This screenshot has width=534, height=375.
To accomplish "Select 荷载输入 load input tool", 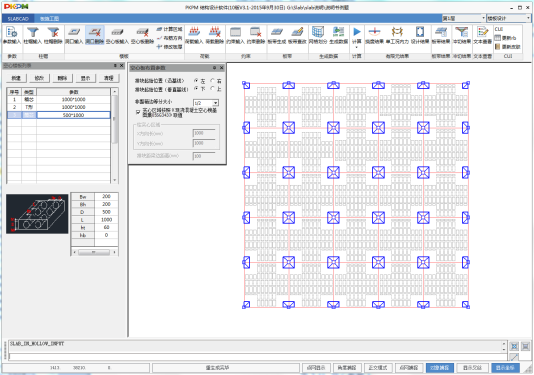I will coord(194,35).
